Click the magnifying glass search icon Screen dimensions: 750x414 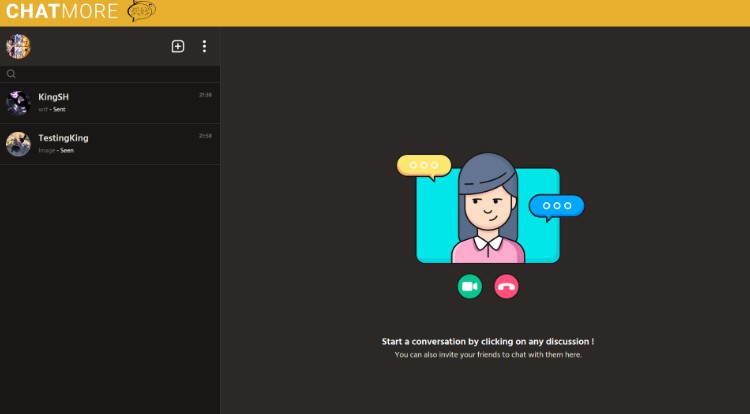(x=12, y=74)
